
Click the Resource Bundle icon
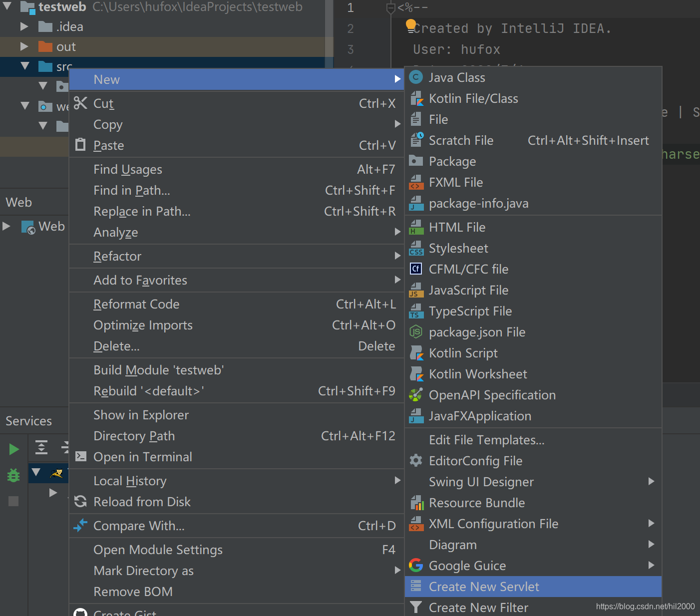click(416, 503)
